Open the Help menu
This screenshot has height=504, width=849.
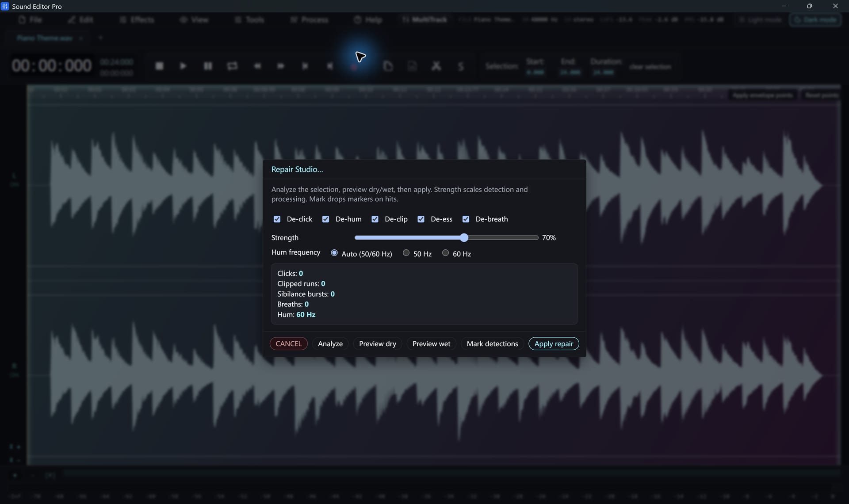[x=368, y=20]
